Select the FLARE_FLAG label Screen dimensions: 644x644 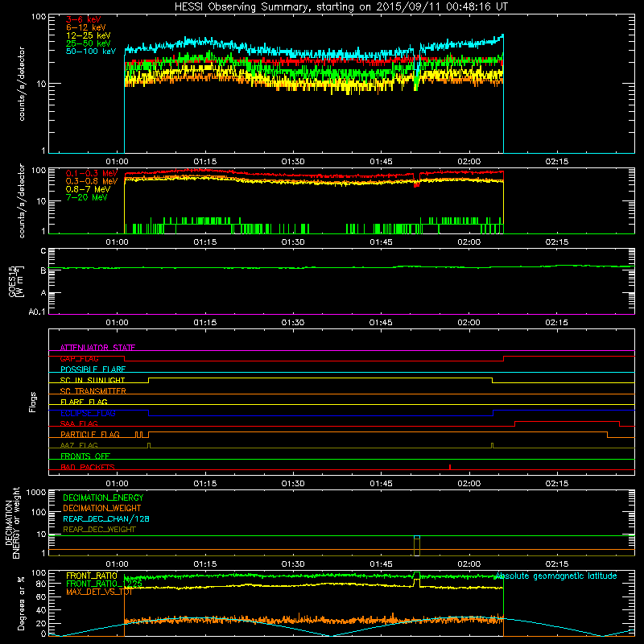pos(84,402)
